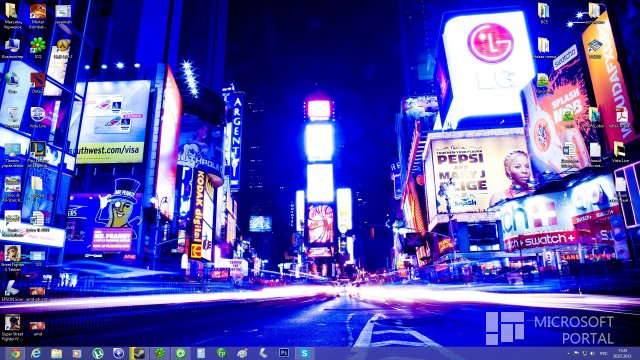Select the Word document icon on left desktop
Viewport: 640px width, 360px height.
pyautogui.click(x=38, y=221)
